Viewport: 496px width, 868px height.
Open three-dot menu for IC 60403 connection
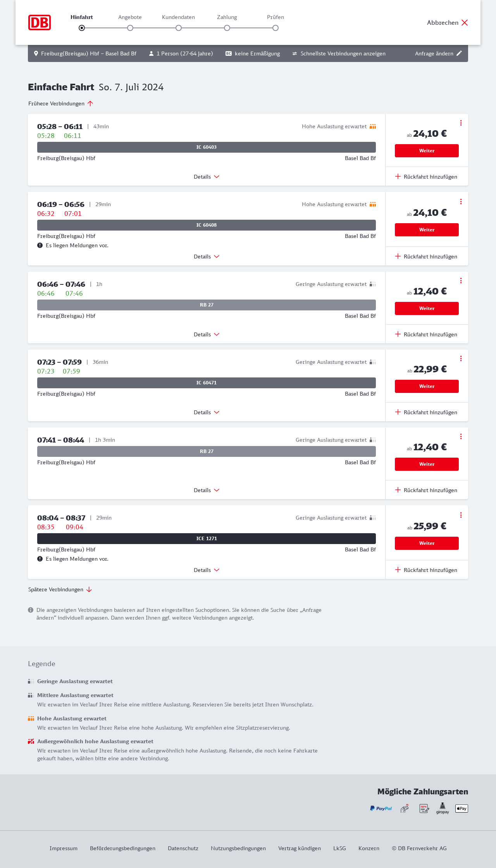[x=461, y=123]
